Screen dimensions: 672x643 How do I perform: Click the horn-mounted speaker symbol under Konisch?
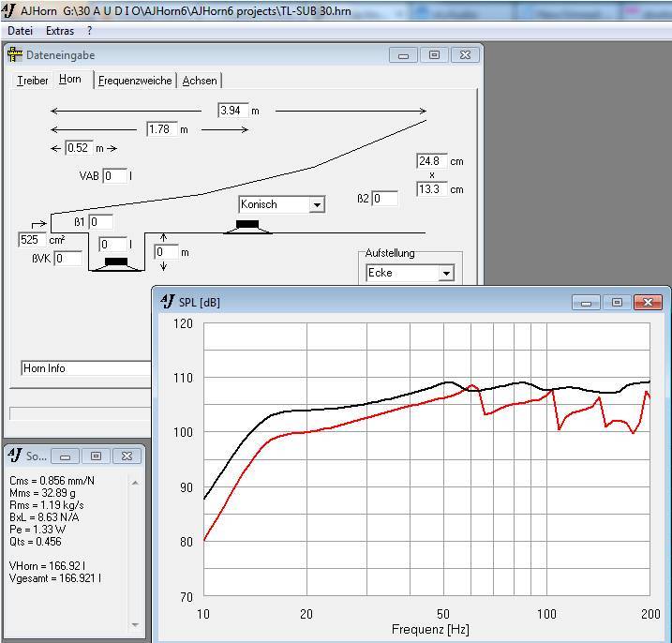click(x=247, y=225)
